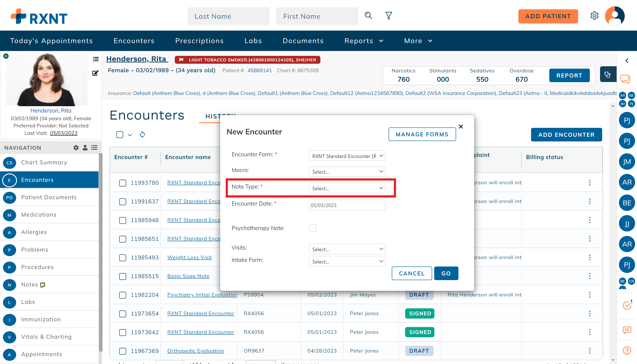This screenshot has width=637, height=364.
Task: Open the chat bubbles icon
Action: (x=625, y=79)
